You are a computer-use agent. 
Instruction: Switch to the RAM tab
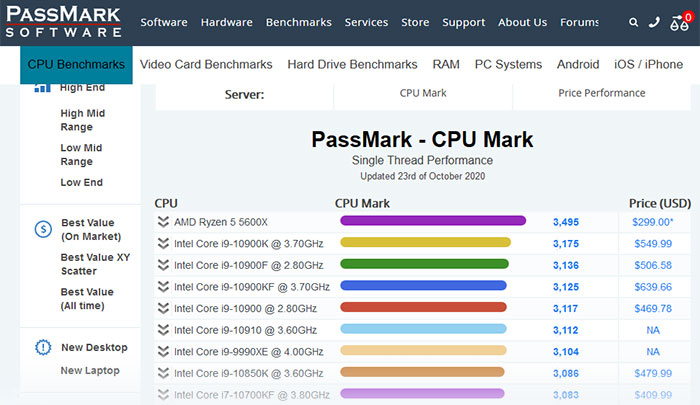[446, 64]
